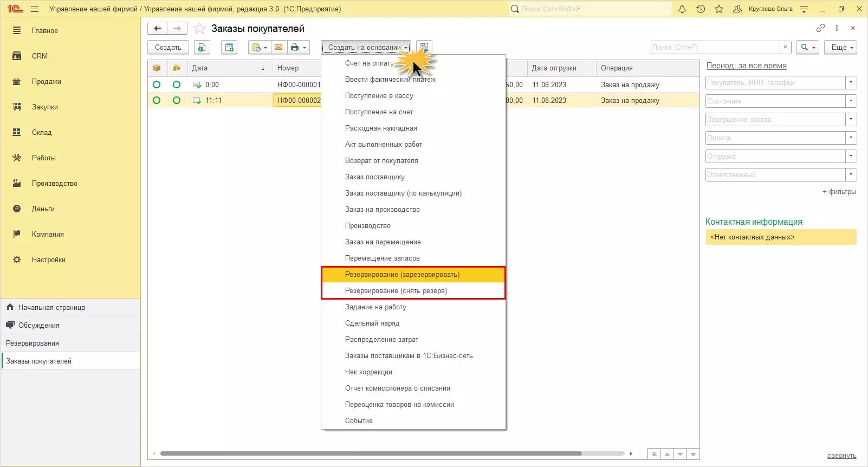Open the Период: за все время link
Viewport: 868px width, 467px height.
[x=746, y=66]
